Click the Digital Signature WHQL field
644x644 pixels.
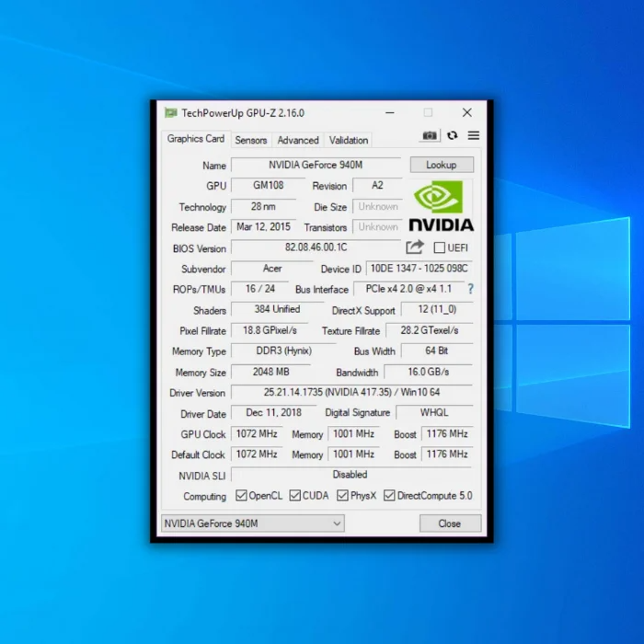click(434, 413)
